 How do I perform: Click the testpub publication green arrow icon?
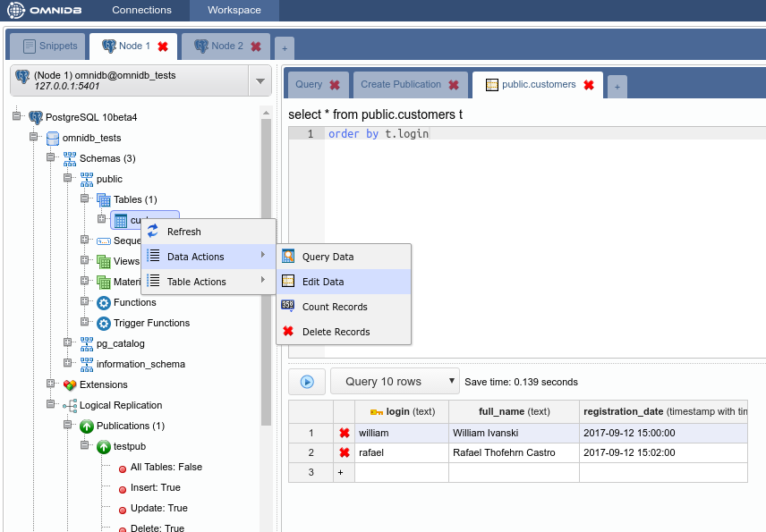[104, 446]
